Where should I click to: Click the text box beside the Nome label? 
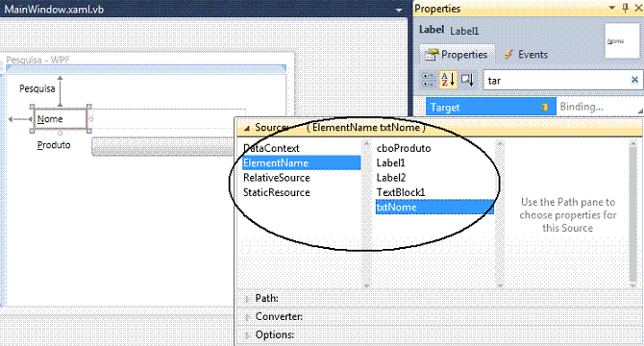(x=168, y=119)
